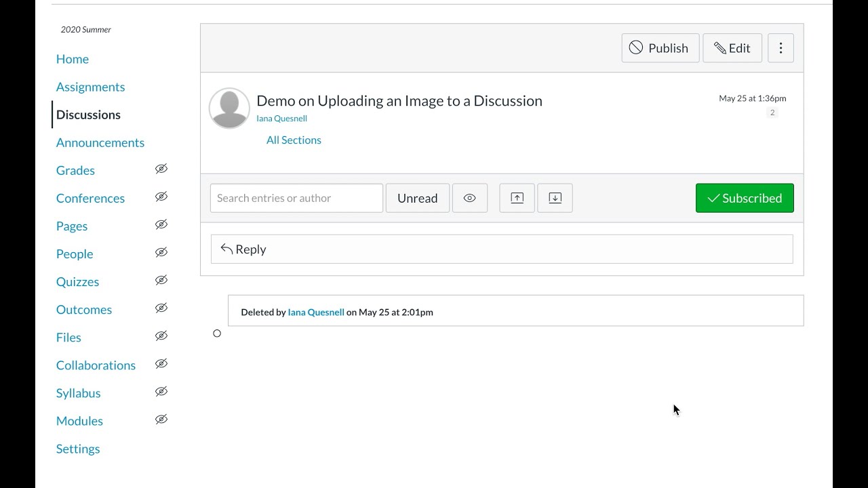Click the hidden-eye icon next to Grades
This screenshot has height=488, width=868.
161,169
